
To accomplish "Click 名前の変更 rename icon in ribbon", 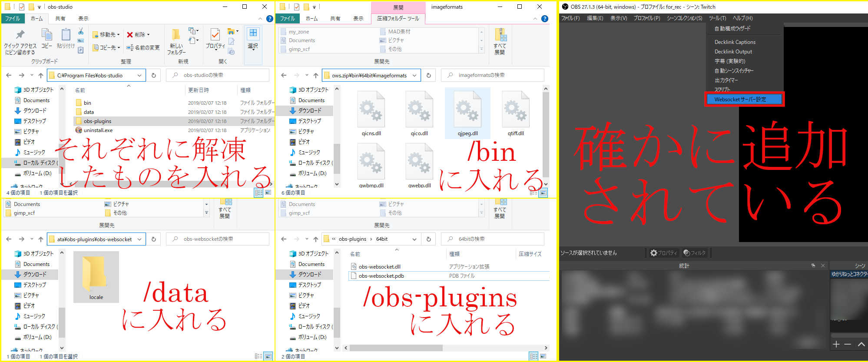I will tap(129, 47).
